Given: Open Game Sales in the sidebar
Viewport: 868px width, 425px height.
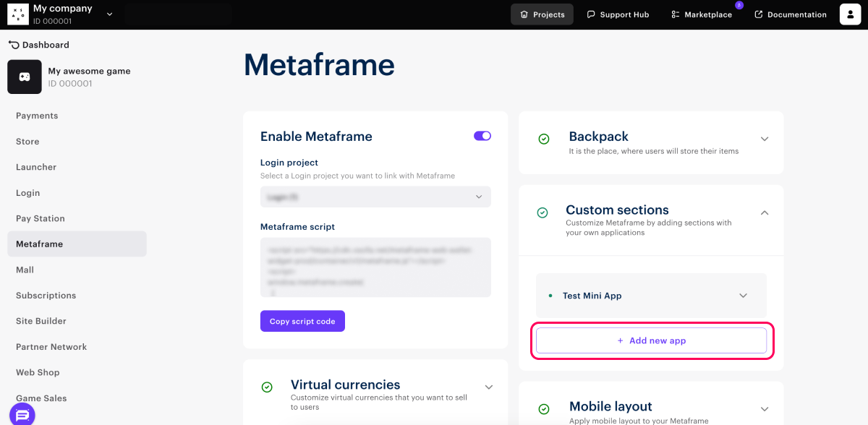Looking at the screenshot, I should 41,398.
